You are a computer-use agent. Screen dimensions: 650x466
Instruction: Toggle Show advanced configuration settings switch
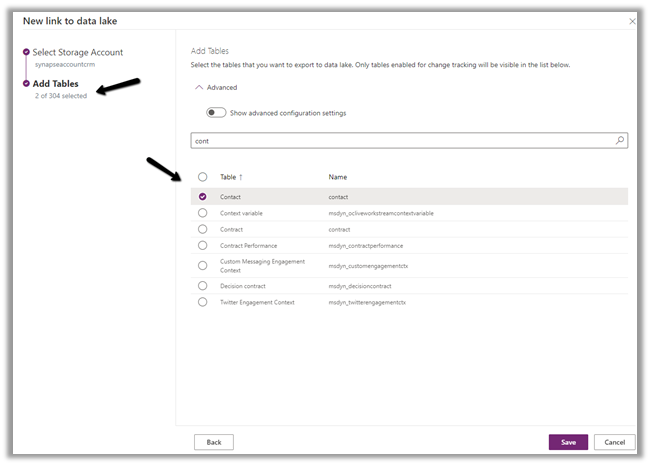216,113
